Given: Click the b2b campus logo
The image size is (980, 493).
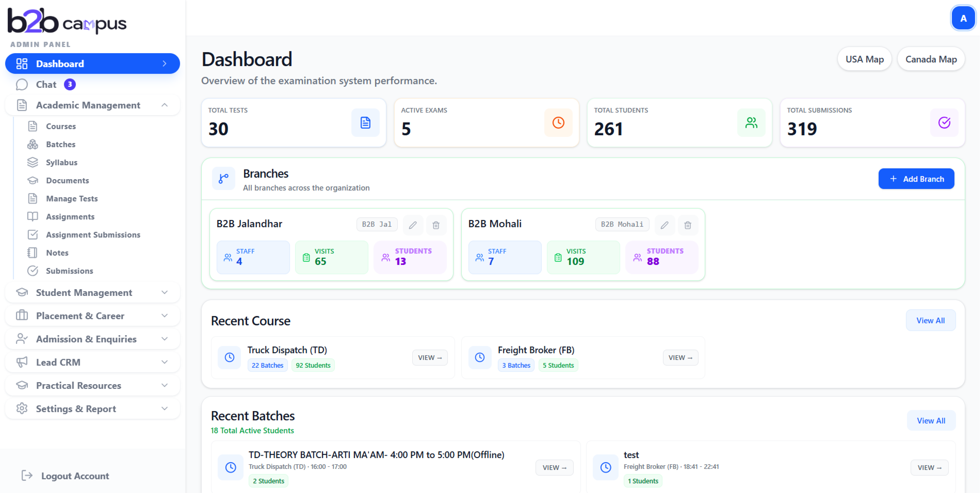Looking at the screenshot, I should tap(67, 21).
